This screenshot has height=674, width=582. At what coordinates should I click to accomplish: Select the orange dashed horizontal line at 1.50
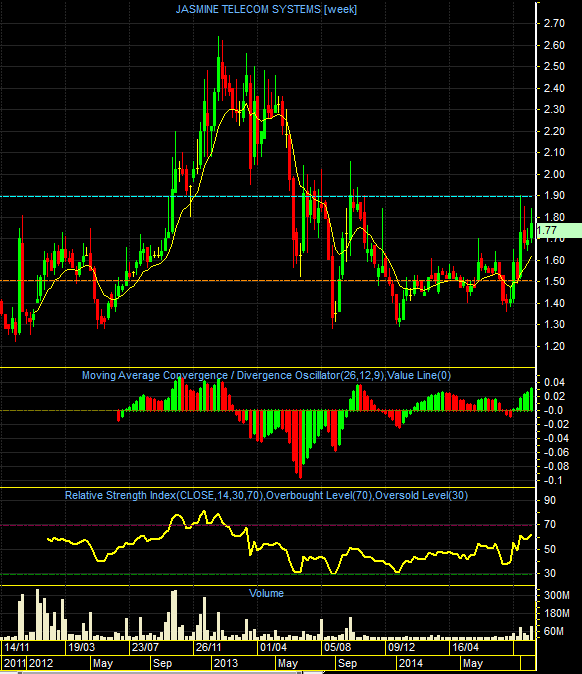point(267,281)
